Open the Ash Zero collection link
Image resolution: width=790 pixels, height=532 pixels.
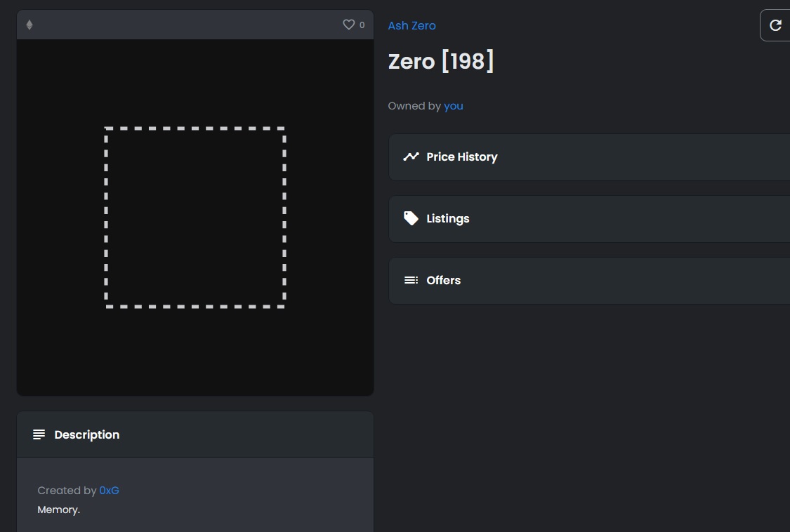click(x=412, y=26)
